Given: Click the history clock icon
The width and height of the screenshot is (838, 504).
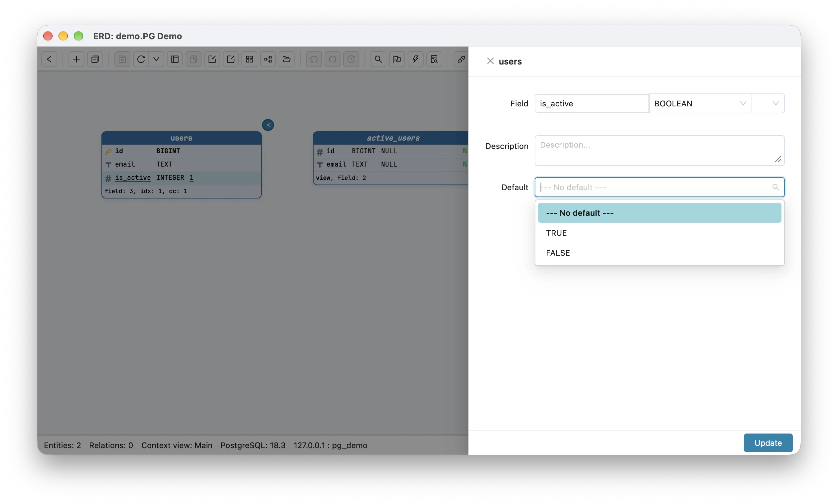Looking at the screenshot, I should pos(351,59).
